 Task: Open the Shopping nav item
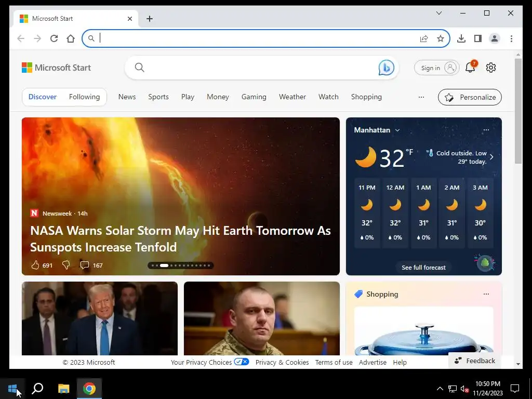pos(366,97)
